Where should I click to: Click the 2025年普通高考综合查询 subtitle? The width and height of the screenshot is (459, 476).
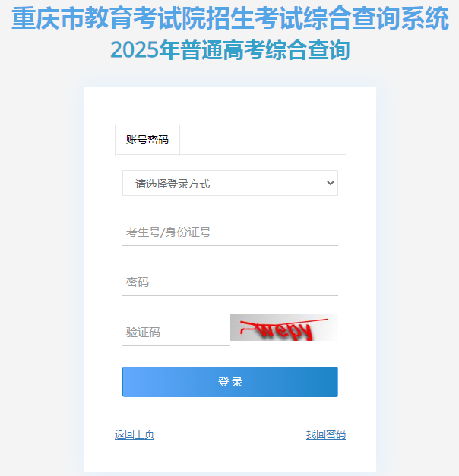pos(230,50)
